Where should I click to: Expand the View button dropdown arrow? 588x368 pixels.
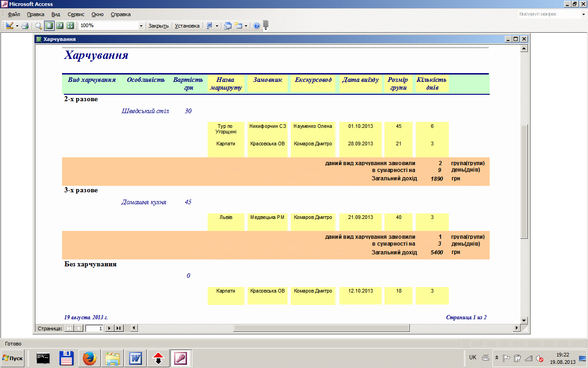17,26
